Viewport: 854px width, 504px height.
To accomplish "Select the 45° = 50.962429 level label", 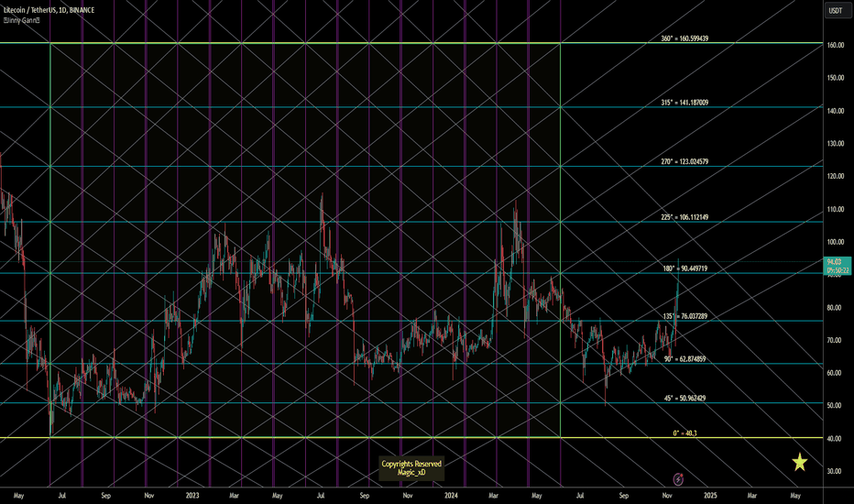I will click(x=684, y=399).
